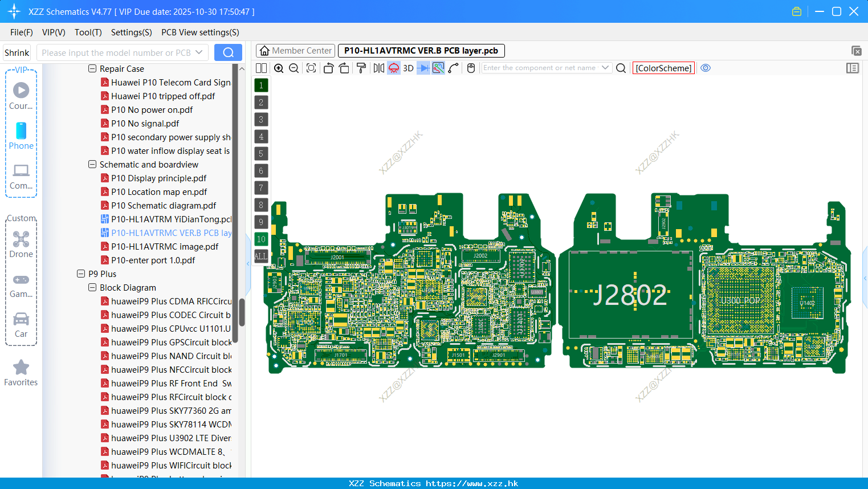The height and width of the screenshot is (489, 868).
Task: Focus the model number or PCB input
Action: click(x=115, y=52)
